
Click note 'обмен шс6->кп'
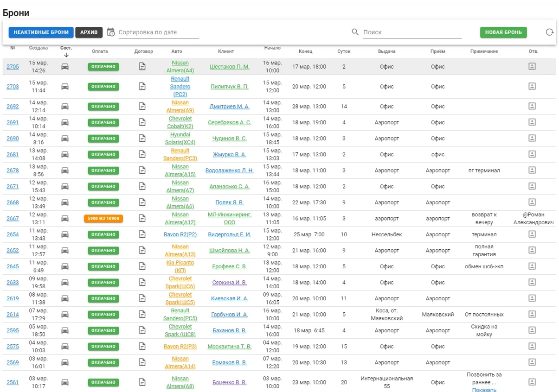click(x=484, y=266)
